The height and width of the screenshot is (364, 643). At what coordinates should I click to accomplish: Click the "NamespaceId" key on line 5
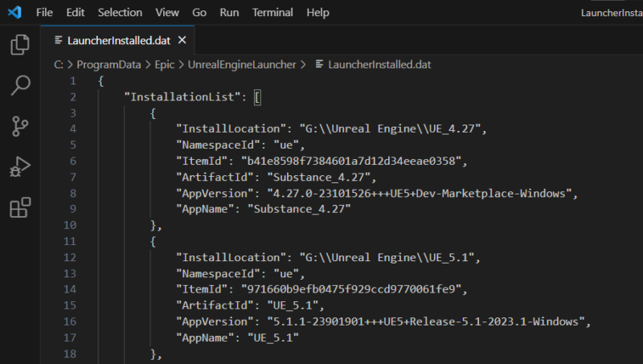point(218,145)
